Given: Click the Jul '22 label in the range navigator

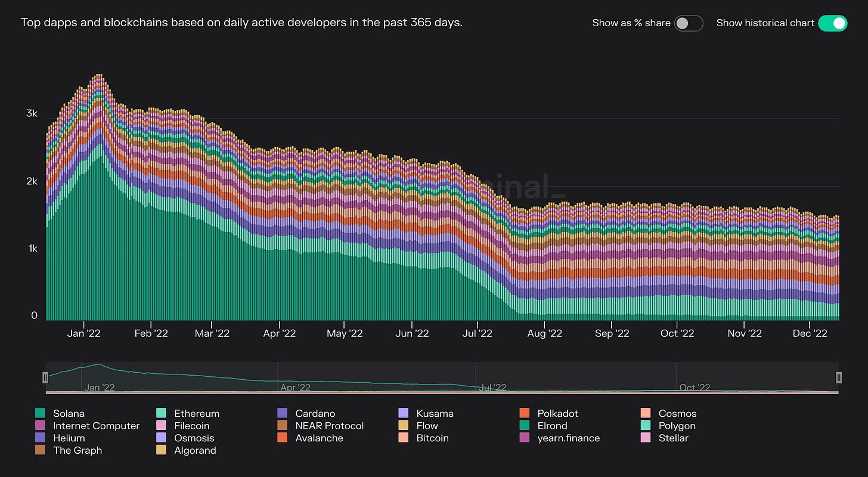Looking at the screenshot, I should point(493,388).
